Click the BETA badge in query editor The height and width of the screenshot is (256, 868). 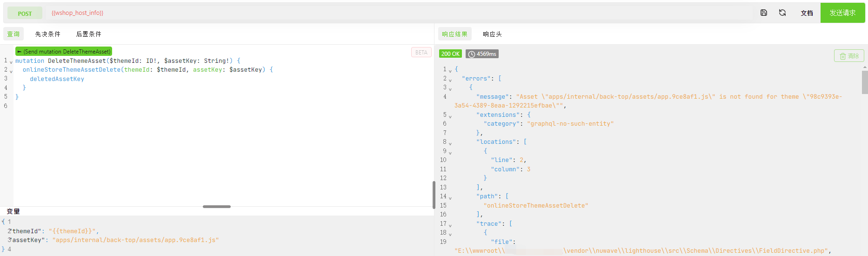[x=421, y=53]
